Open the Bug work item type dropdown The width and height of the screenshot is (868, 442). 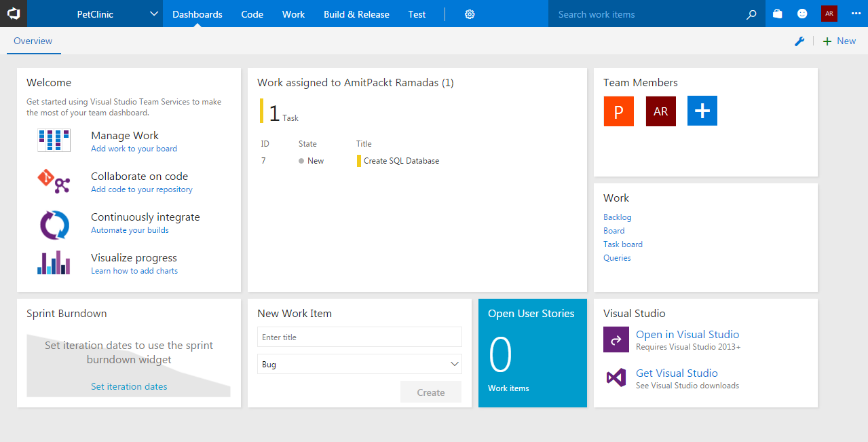[x=360, y=364]
